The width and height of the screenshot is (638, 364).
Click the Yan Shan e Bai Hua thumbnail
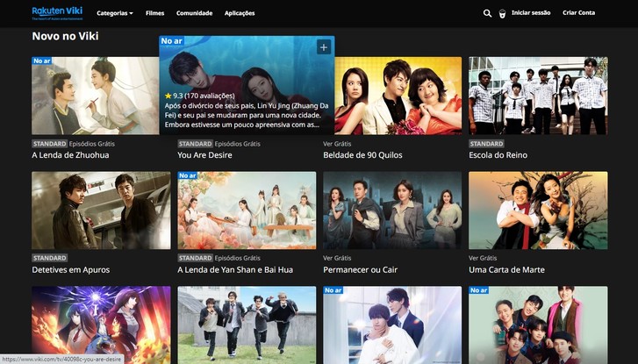247,211
